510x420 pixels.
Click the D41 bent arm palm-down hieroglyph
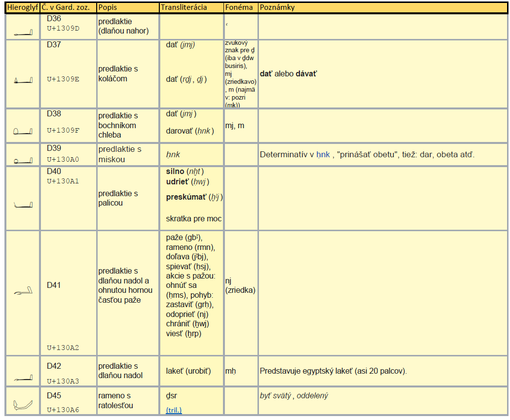coord(23,292)
